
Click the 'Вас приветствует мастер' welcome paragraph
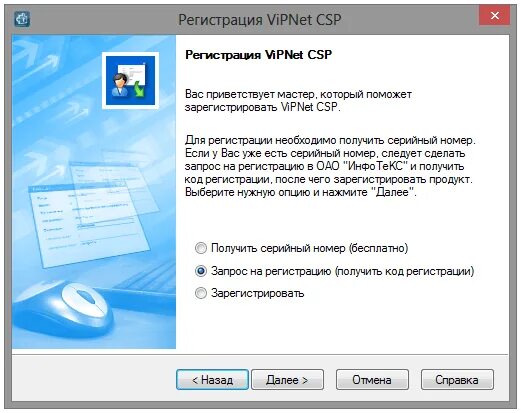coord(298,101)
